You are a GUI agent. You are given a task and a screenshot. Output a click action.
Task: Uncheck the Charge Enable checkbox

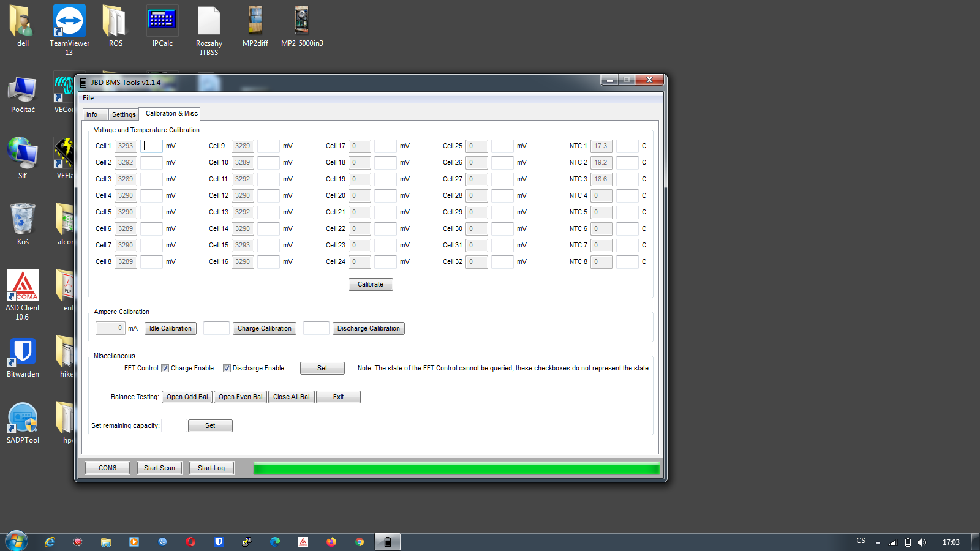(165, 369)
